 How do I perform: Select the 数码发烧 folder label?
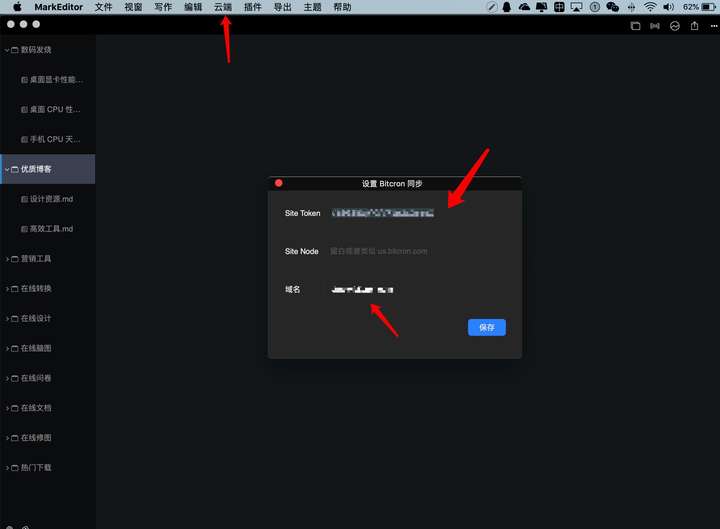pos(36,50)
